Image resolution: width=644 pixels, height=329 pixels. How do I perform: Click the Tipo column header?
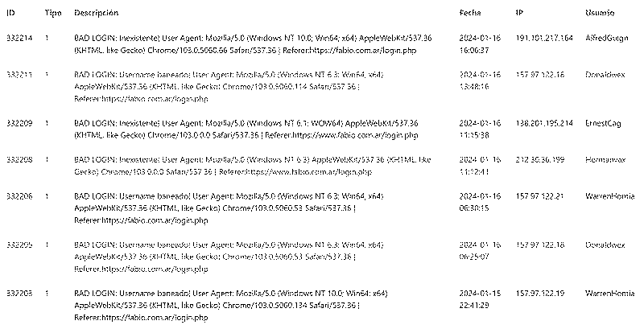click(x=53, y=13)
